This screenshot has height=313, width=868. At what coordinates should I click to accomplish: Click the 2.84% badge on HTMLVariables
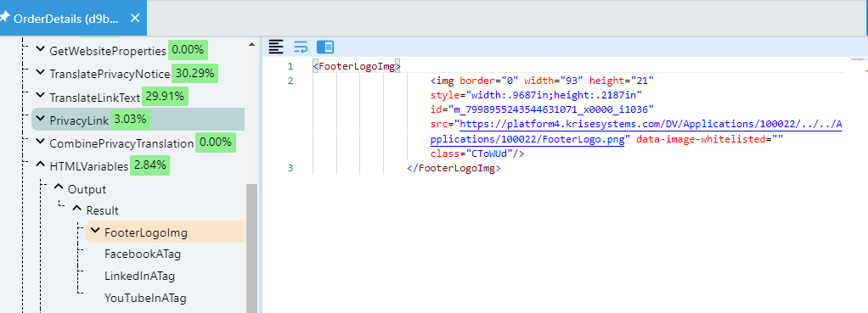pyautogui.click(x=149, y=165)
